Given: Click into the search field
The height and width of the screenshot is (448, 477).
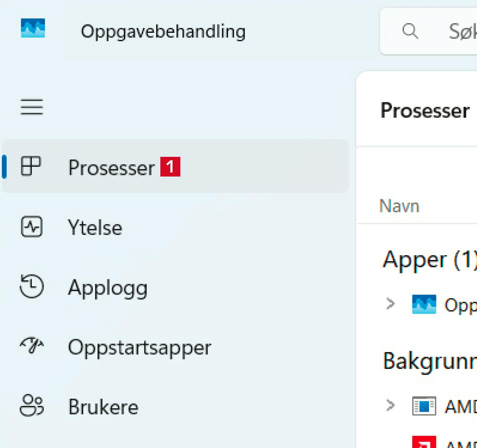Looking at the screenshot, I should 459,31.
